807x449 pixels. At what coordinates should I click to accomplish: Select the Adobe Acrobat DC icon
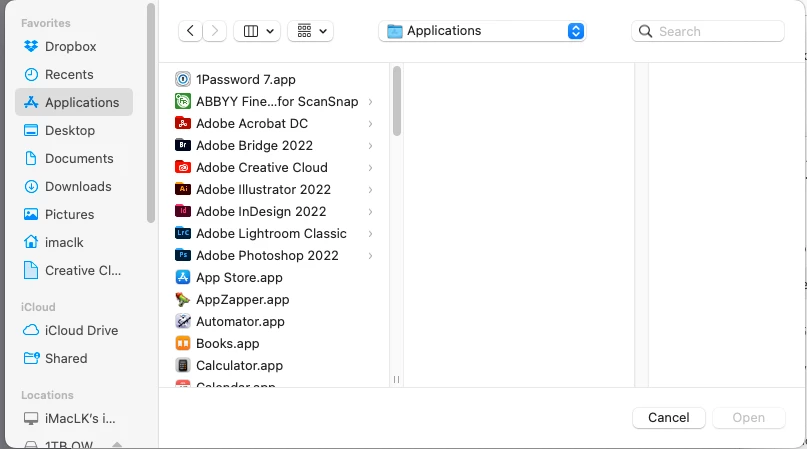[x=183, y=124]
